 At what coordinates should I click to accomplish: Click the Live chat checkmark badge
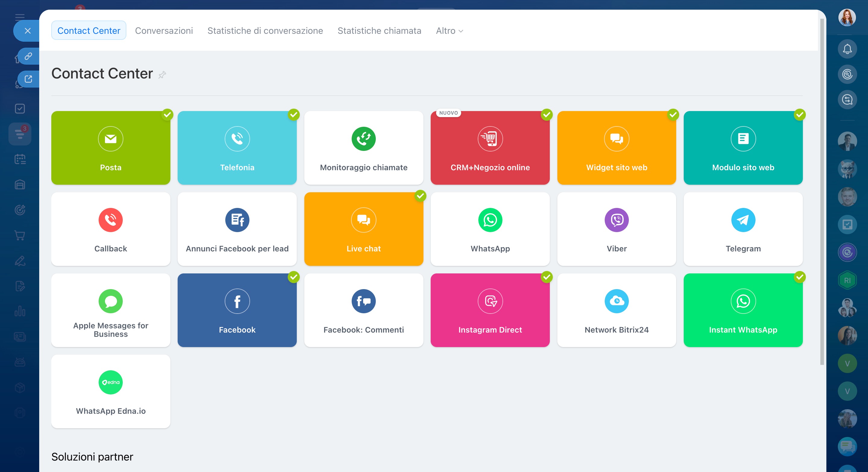point(420,196)
